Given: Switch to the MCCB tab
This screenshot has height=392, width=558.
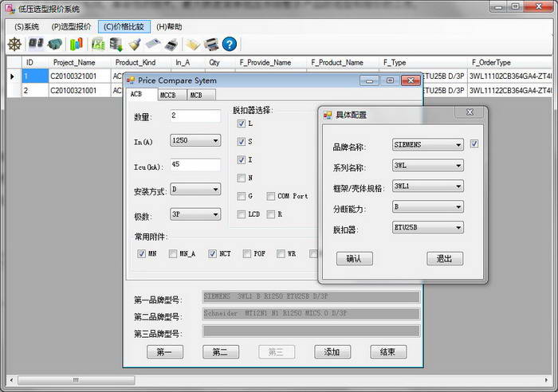Looking at the screenshot, I should tap(168, 95).
